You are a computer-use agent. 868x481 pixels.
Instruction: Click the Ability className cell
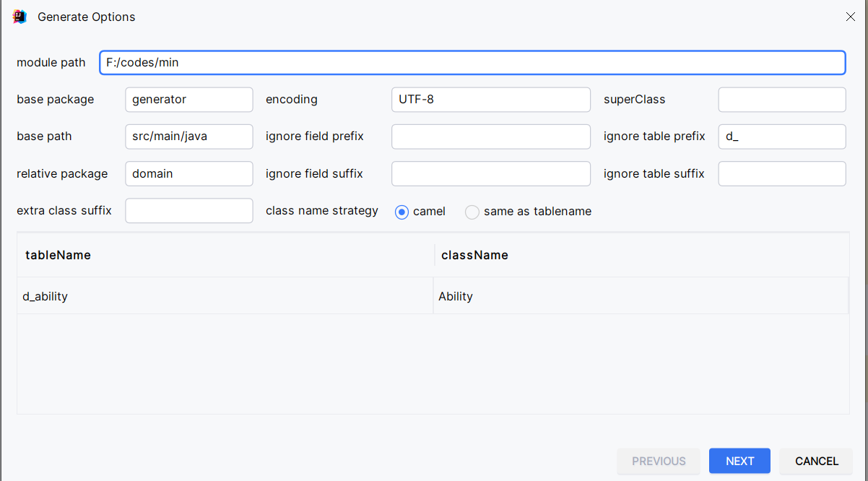tap(641, 296)
